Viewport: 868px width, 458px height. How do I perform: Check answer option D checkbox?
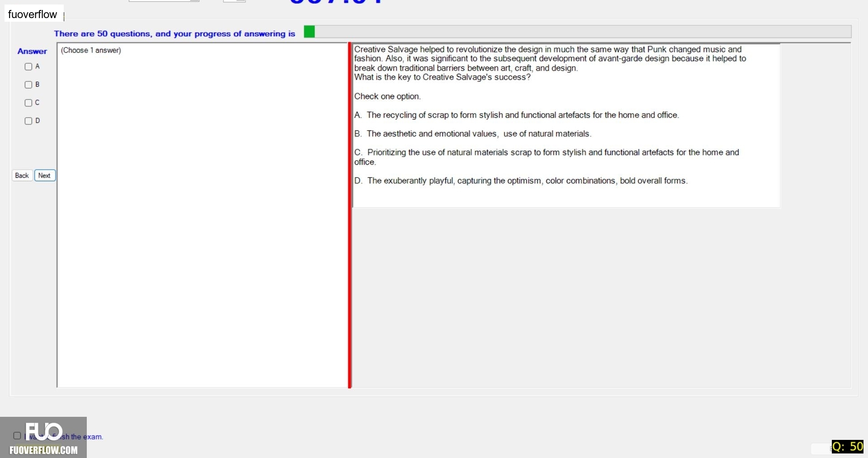click(28, 121)
